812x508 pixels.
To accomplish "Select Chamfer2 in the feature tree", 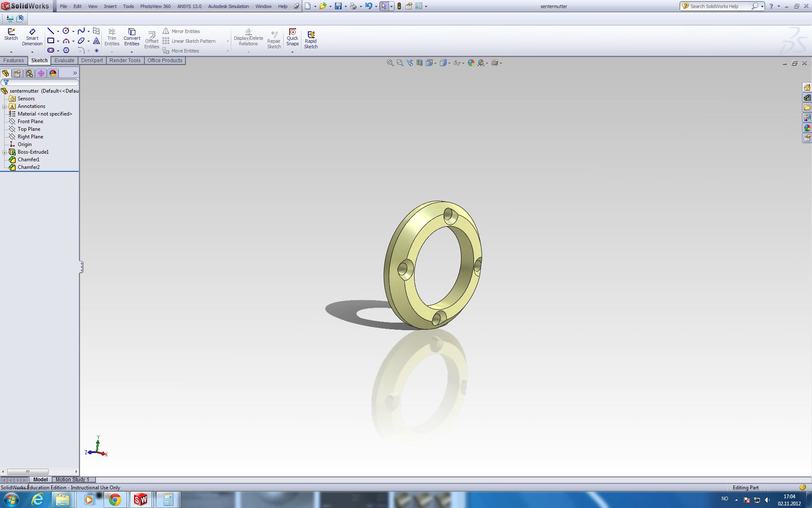I will coord(28,167).
